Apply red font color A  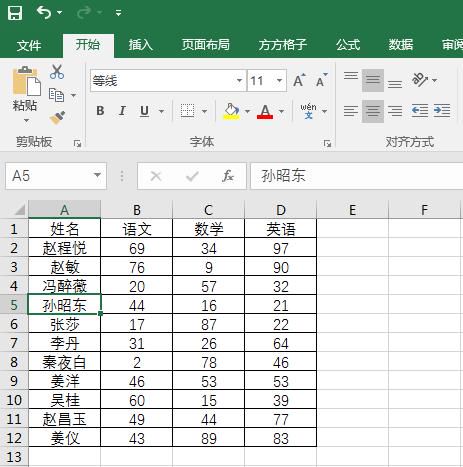click(265, 111)
